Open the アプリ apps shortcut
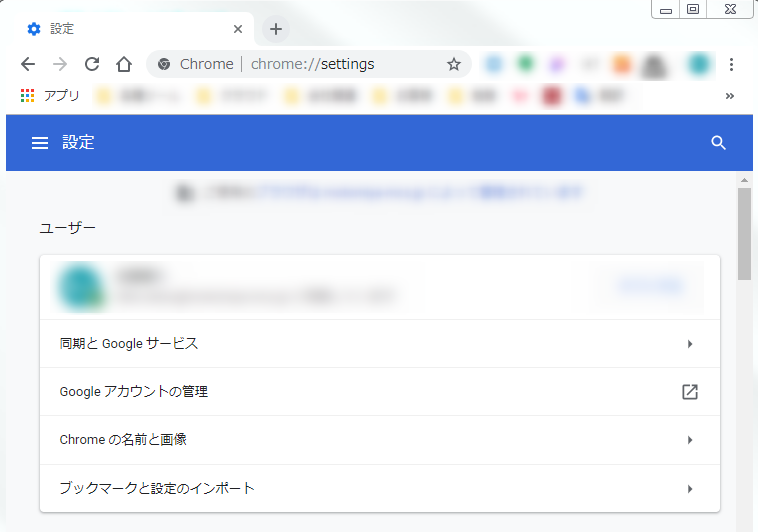Screen dimensions: 758x532 click(x=50, y=96)
